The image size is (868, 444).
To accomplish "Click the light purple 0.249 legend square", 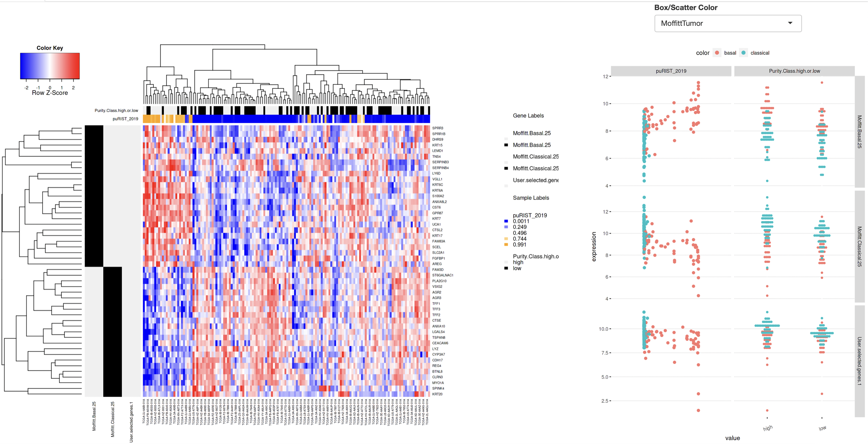I will [x=506, y=227].
